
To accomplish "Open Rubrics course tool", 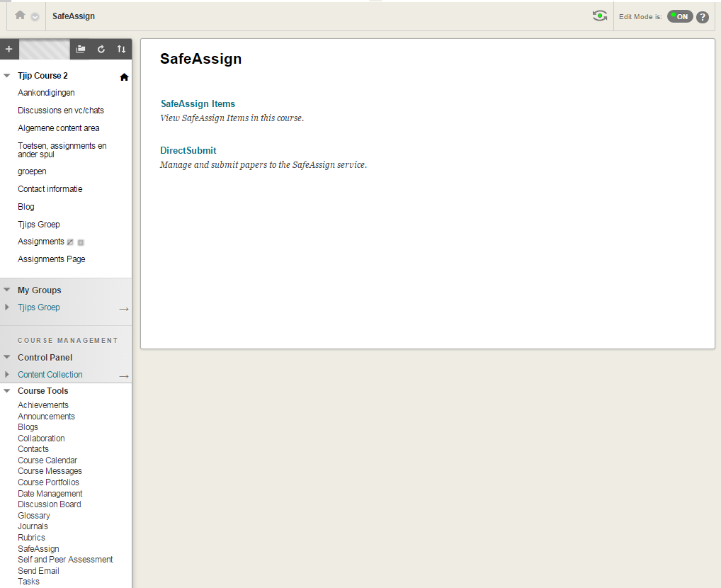I will [x=31, y=538].
